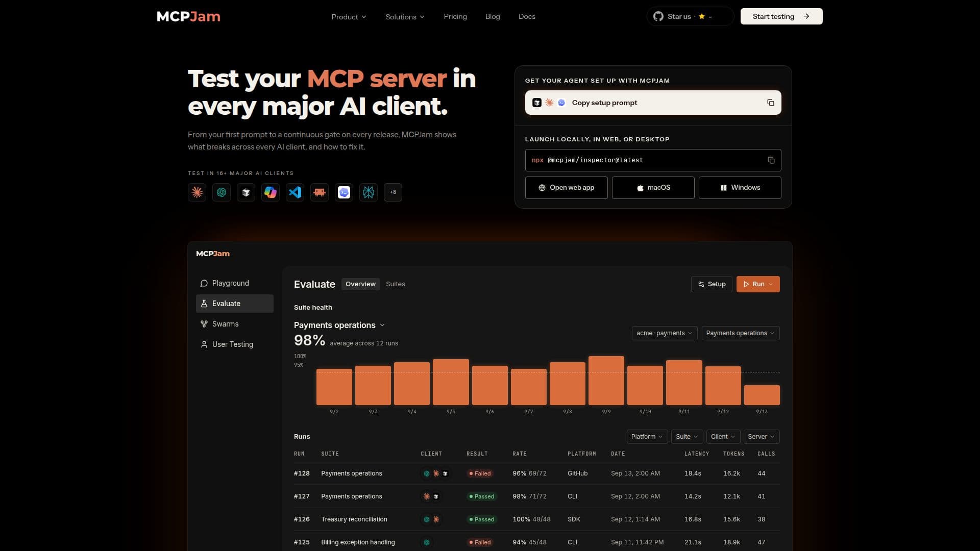Click the ChatGPT client icon
Viewport: 980px width, 551px height.
[x=222, y=192]
